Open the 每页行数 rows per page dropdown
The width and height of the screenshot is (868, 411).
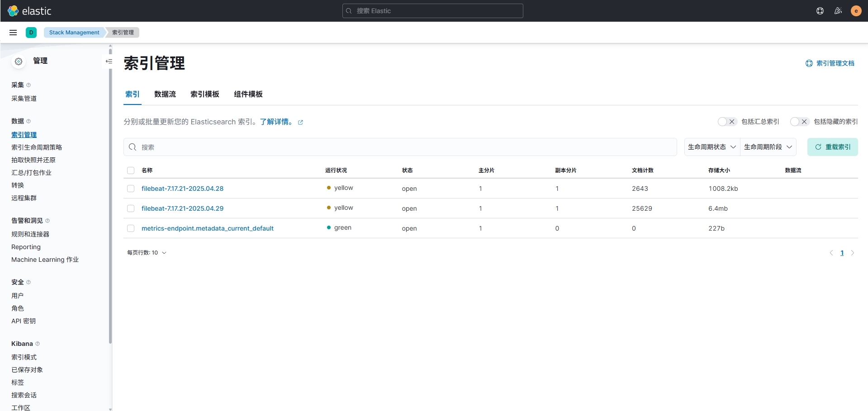(x=147, y=253)
